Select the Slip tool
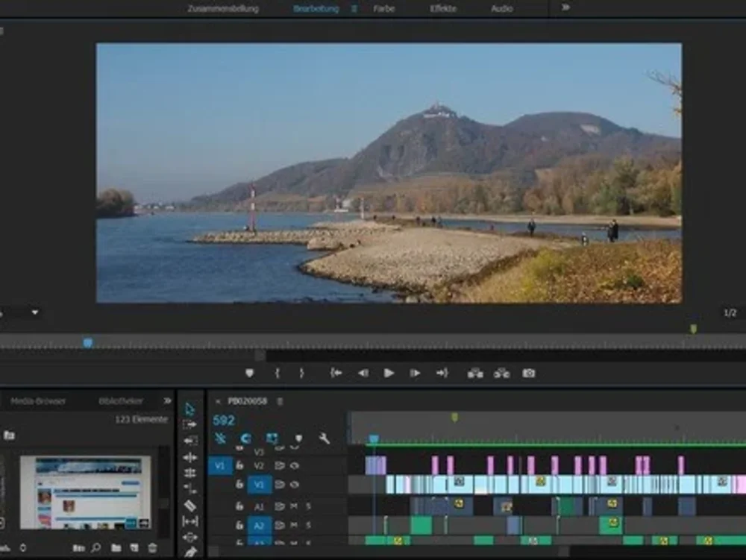 coord(190,521)
